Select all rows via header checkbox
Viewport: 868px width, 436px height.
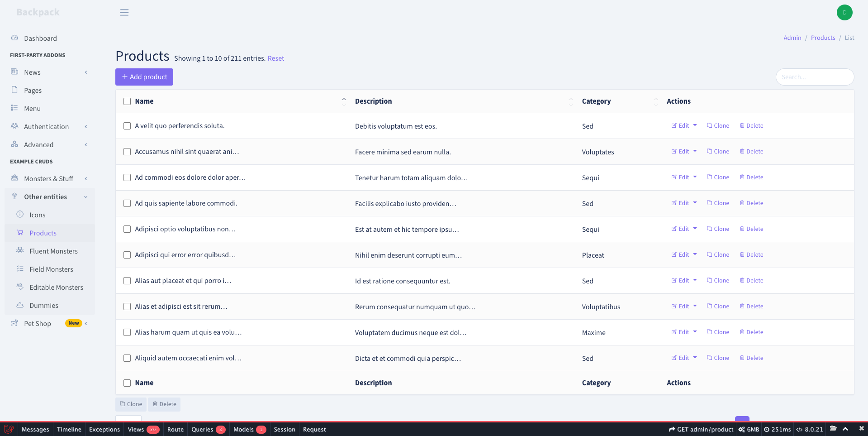(127, 101)
